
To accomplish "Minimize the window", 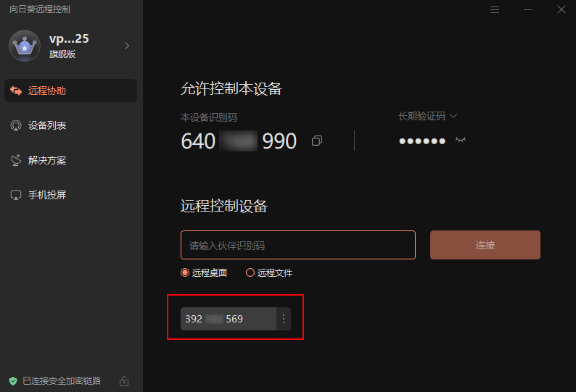I will pos(528,10).
